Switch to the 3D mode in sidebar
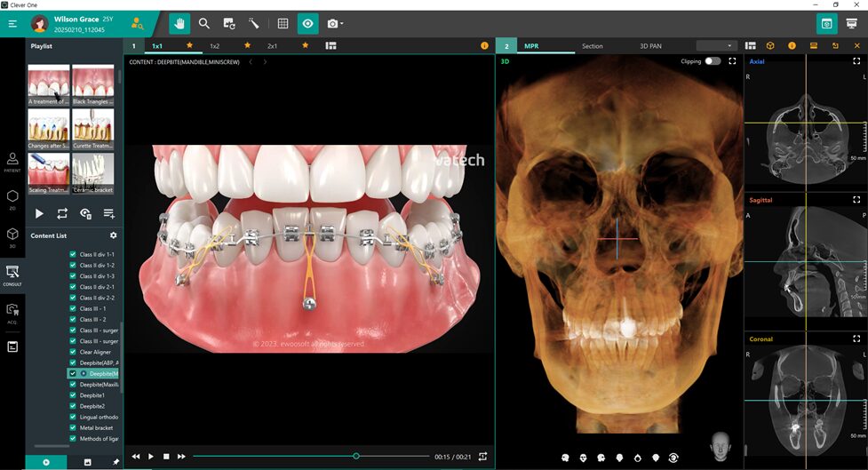Viewport: 868px width, 470px height. [x=12, y=237]
